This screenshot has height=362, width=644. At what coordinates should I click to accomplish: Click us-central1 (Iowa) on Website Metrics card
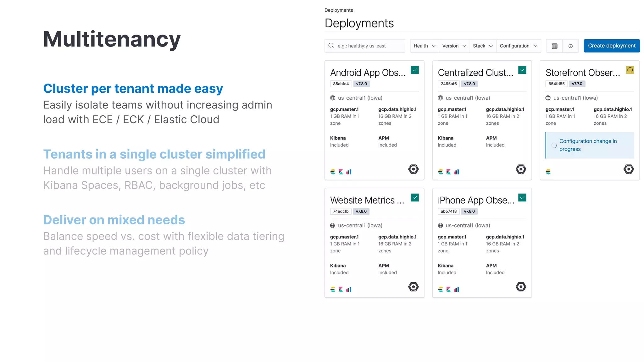(360, 226)
